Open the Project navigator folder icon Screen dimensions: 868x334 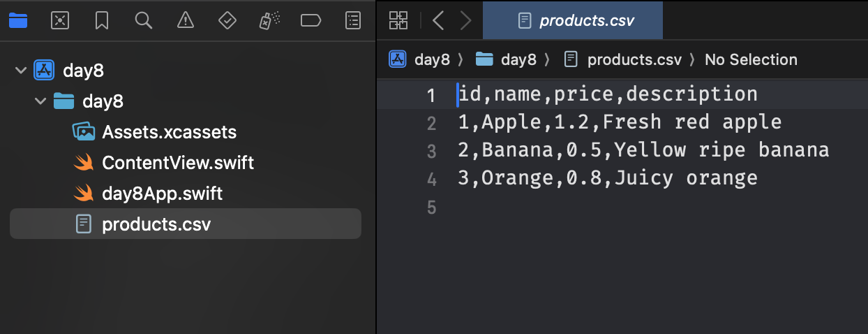click(x=18, y=21)
